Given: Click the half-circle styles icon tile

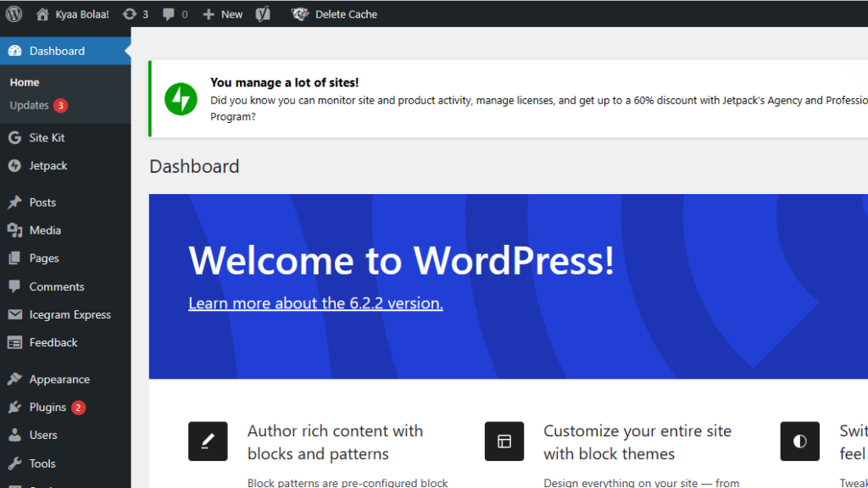Looking at the screenshot, I should (800, 441).
